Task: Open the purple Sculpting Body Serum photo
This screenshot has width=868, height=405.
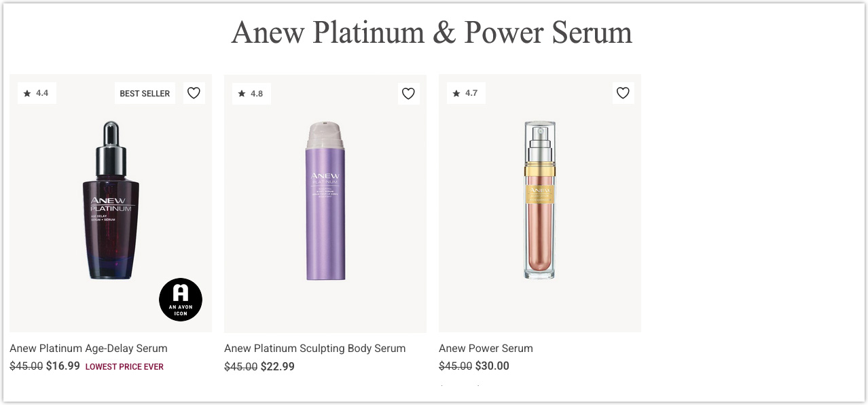Action: tap(325, 202)
